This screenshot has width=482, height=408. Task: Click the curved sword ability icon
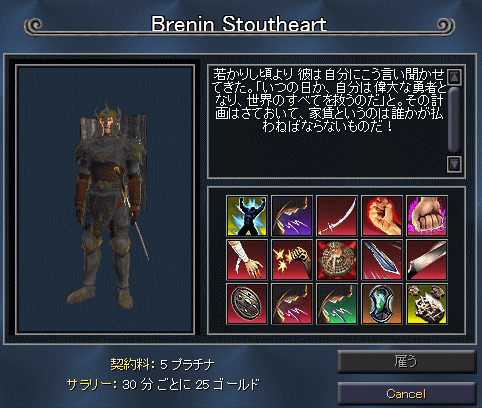click(337, 216)
